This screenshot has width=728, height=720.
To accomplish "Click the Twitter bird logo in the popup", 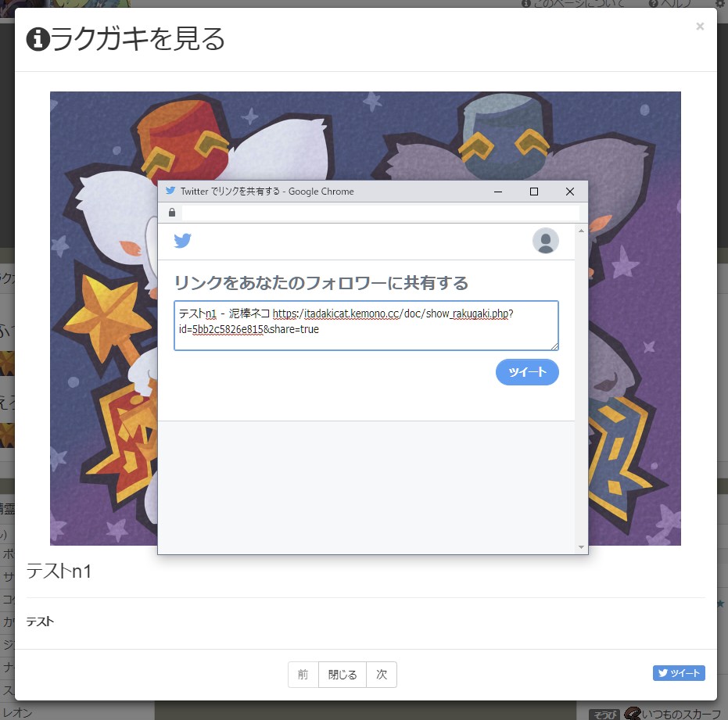I will (182, 241).
